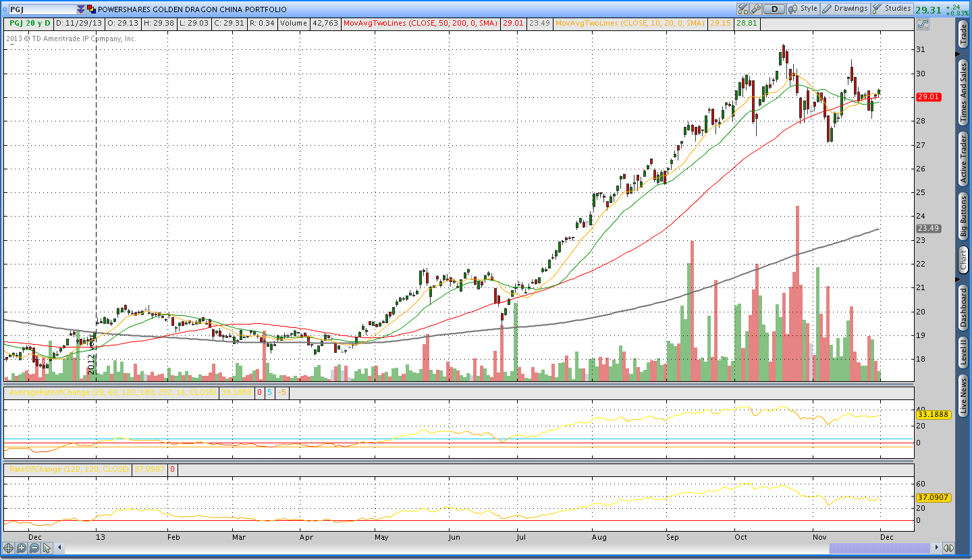The width and height of the screenshot is (972, 560).
Task: Click the 37.0907 value bubble
Action: click(x=934, y=497)
